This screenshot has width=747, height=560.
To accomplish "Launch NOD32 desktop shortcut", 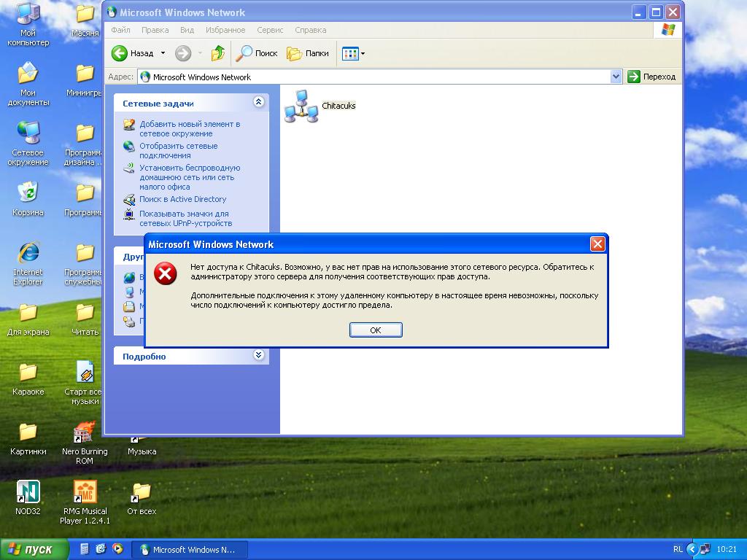I will click(x=28, y=497).
